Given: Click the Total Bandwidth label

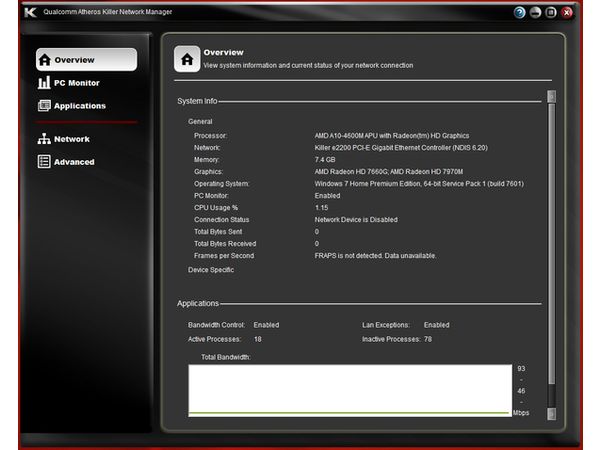Looking at the screenshot, I should coord(226,357).
